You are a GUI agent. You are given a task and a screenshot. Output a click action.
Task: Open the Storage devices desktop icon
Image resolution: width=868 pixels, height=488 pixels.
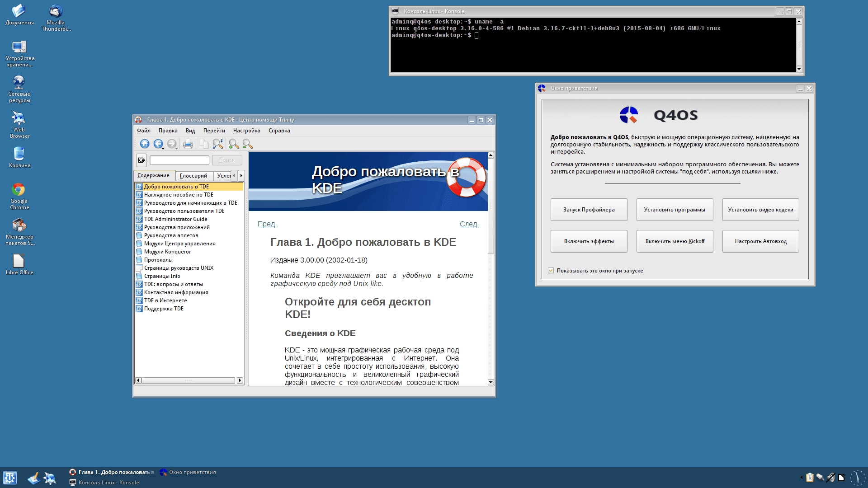pyautogui.click(x=19, y=53)
